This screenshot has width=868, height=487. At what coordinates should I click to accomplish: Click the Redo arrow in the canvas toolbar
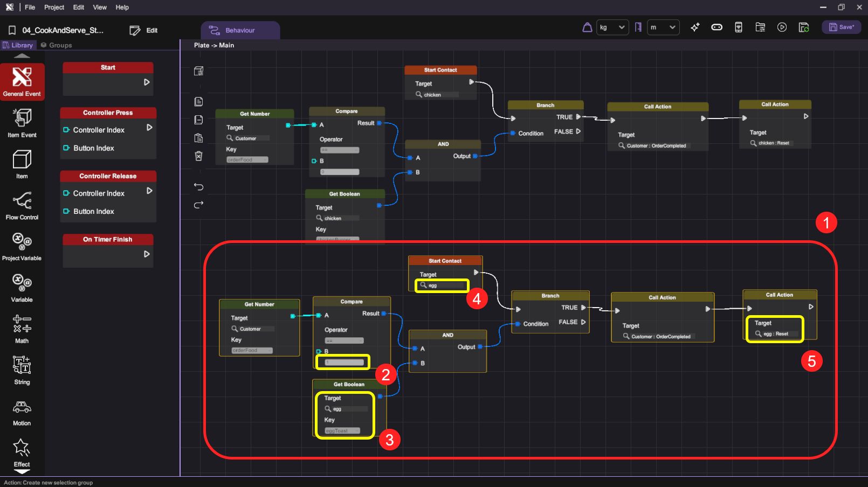pyautogui.click(x=198, y=205)
